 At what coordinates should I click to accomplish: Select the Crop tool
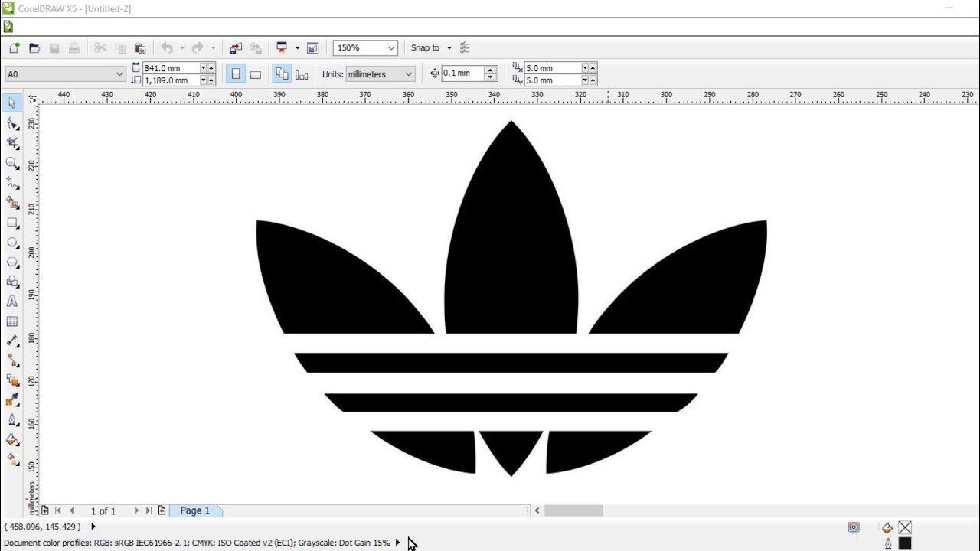(12, 143)
